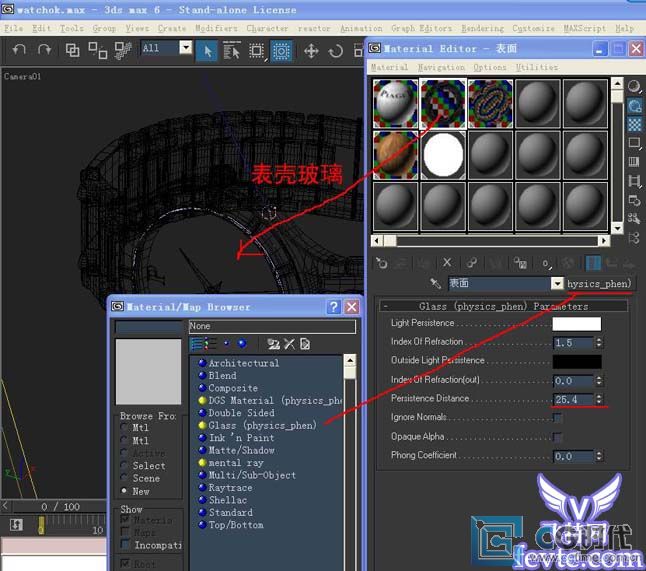Select the wood-textured material sample slot

395,155
